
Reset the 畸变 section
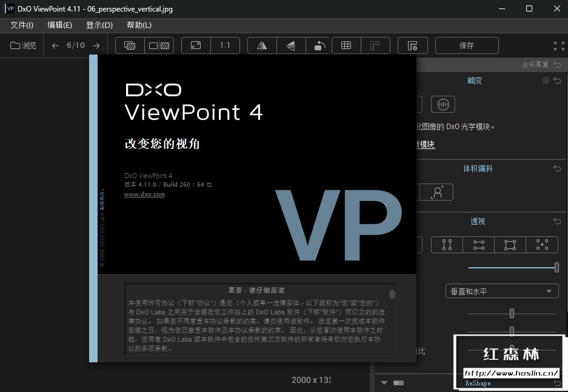point(557,81)
